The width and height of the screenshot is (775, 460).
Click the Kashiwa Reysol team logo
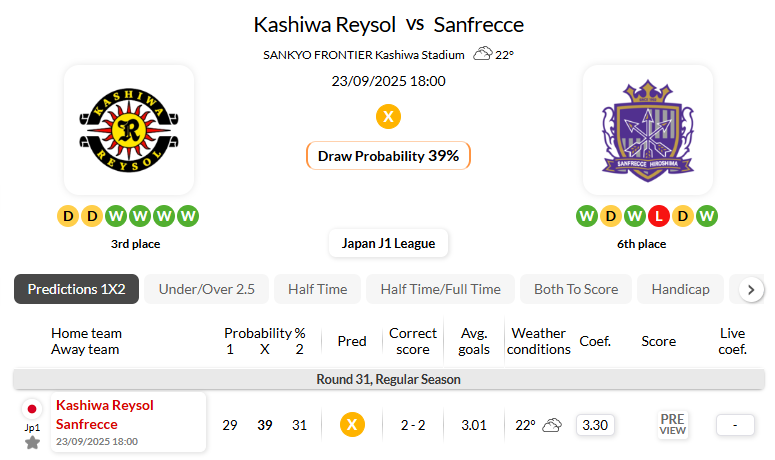pos(129,130)
